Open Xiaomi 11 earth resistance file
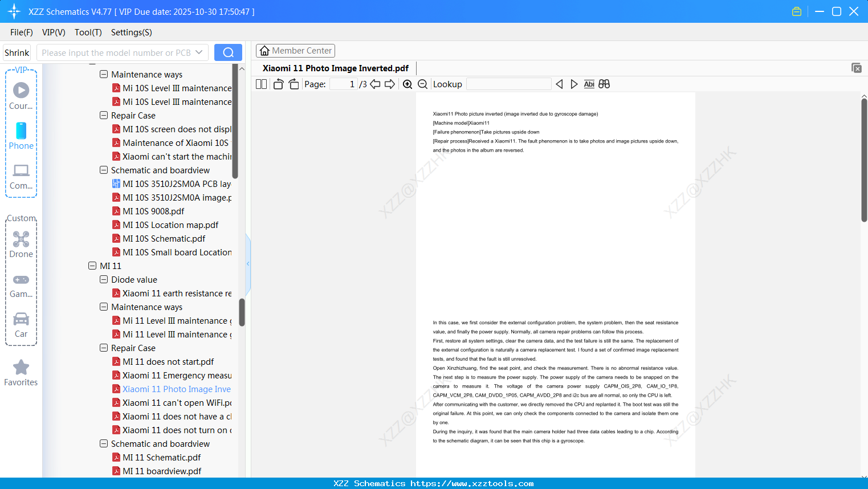868x489 pixels. click(172, 294)
